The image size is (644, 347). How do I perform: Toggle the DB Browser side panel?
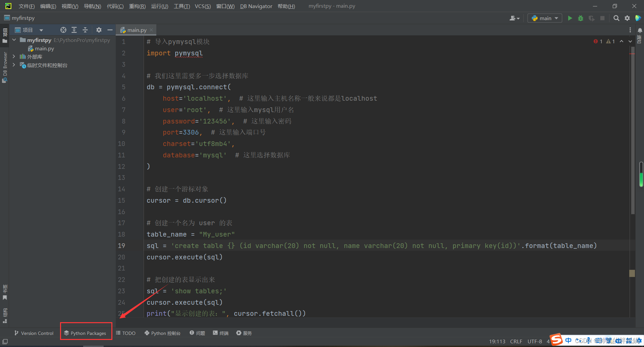click(5, 67)
